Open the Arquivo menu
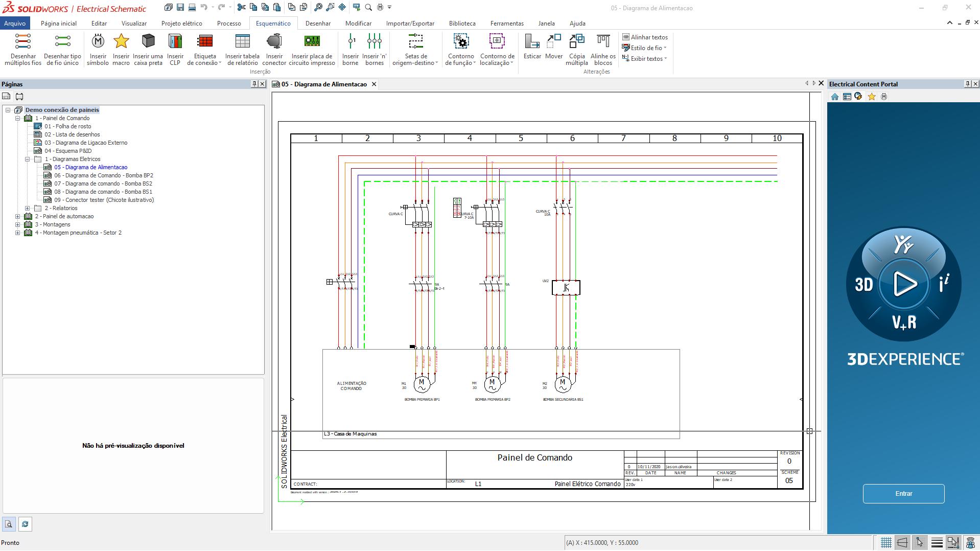Image resolution: width=980 pixels, height=551 pixels. (x=15, y=24)
